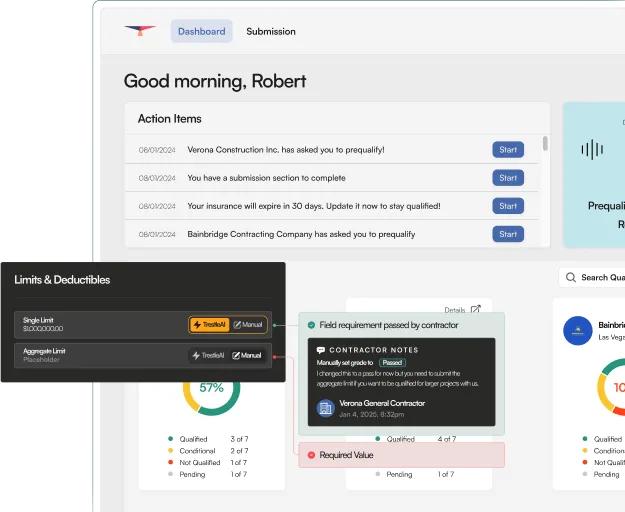This screenshot has width=625, height=512.
Task: Click the Passed grade badge
Action: pyautogui.click(x=392, y=363)
